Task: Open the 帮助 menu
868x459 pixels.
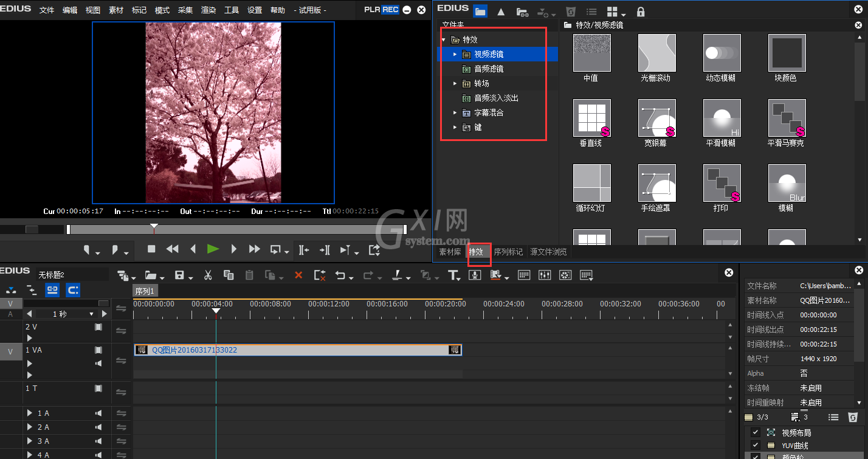Action: pos(278,10)
